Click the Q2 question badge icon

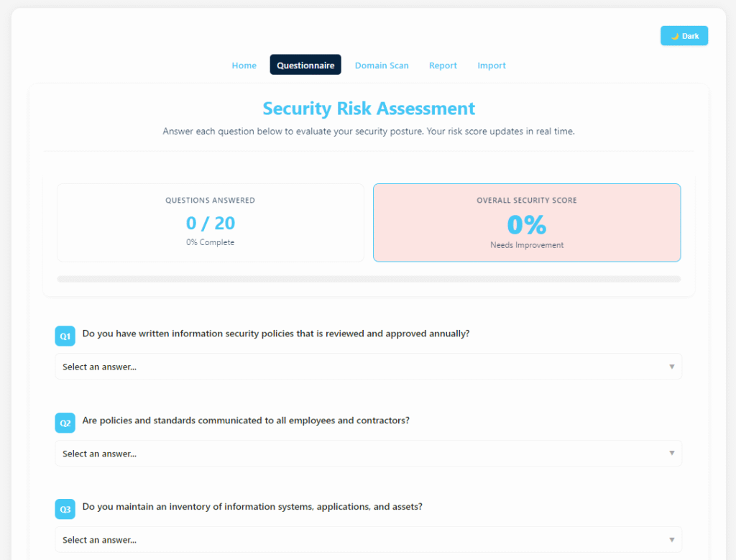(x=65, y=423)
